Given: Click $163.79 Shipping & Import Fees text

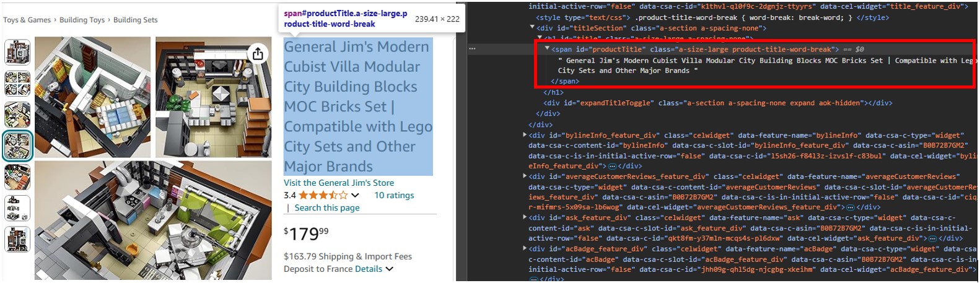Looking at the screenshot, I should (x=348, y=256).
